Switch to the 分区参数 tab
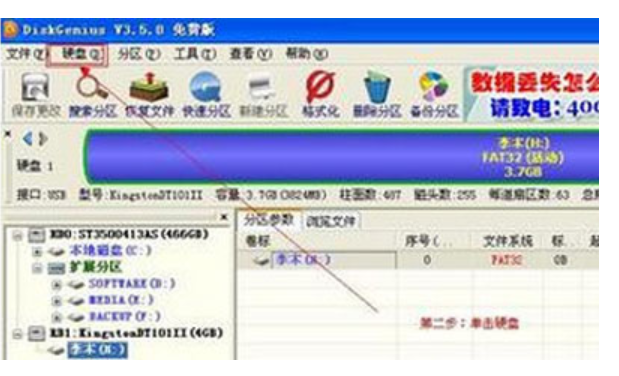This screenshot has height=376, width=619. 268,220
